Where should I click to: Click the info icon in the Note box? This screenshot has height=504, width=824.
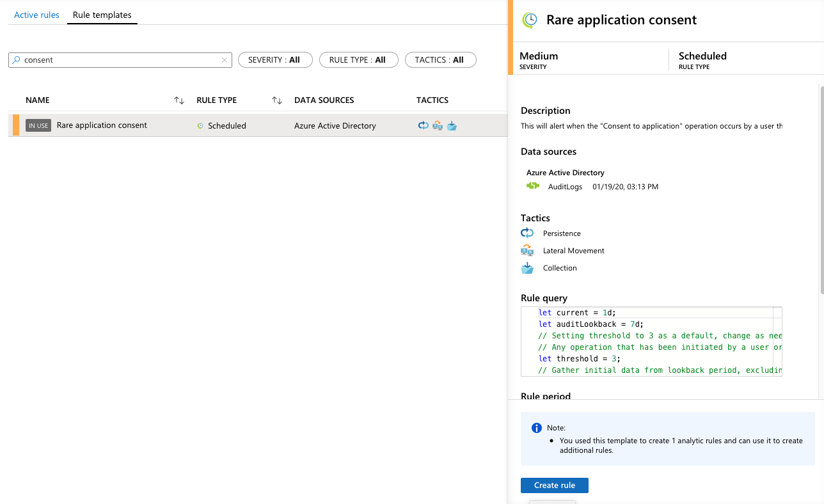pos(537,428)
